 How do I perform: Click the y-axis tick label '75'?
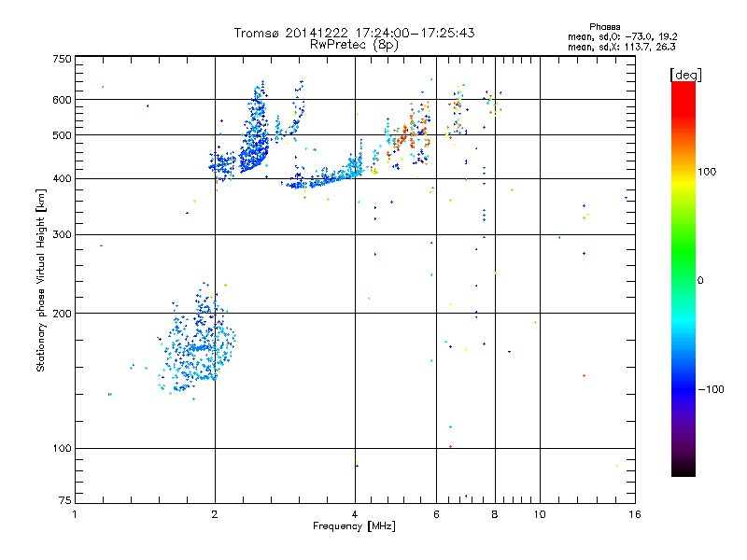pos(65,500)
